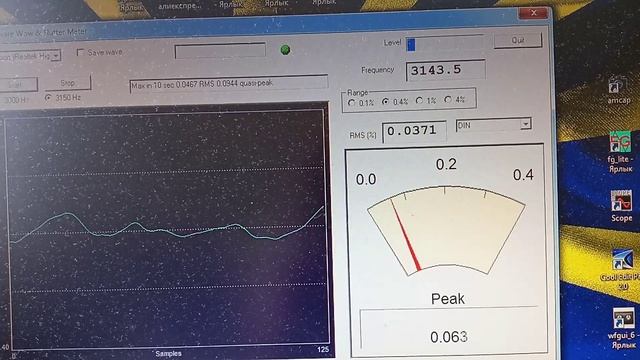Enable the Save wave checkbox
Viewport: 640px width, 360px height.
pos(80,52)
